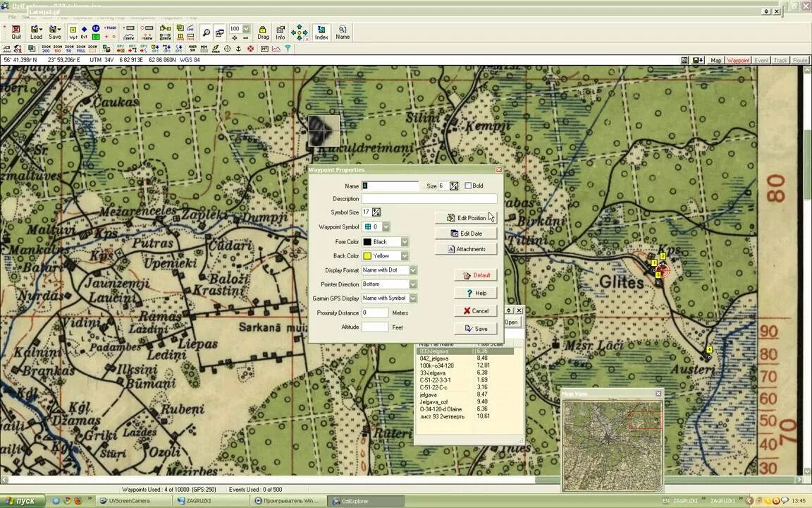The height and width of the screenshot is (508, 812).
Task: Cancel the Waypoint Properties dialog
Action: 476,311
